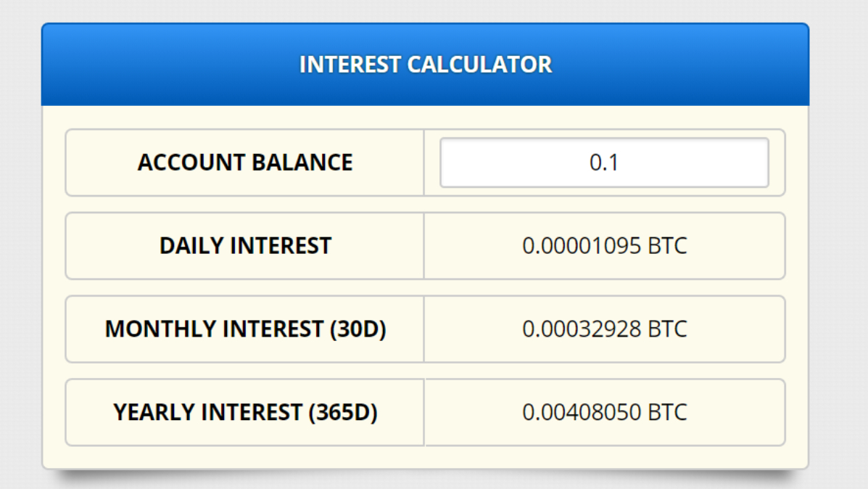The width and height of the screenshot is (868, 489).
Task: Click the BTC unit in daily interest row
Action: tap(668, 245)
